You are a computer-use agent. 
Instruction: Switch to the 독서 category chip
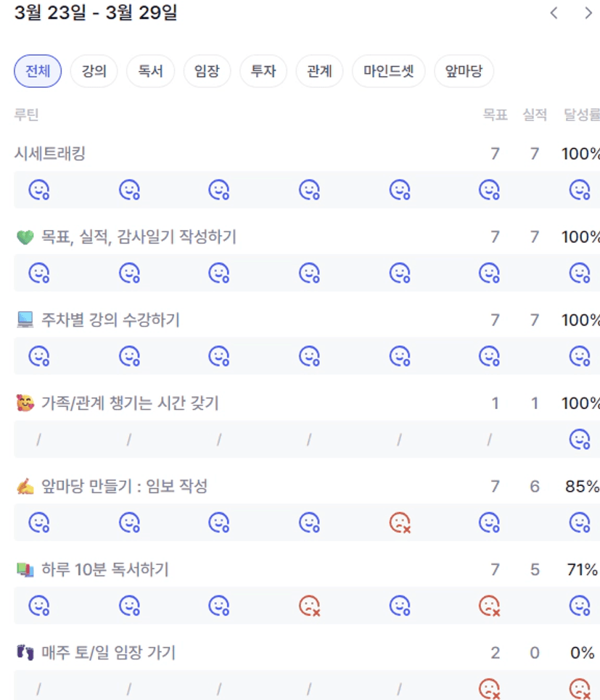[150, 71]
